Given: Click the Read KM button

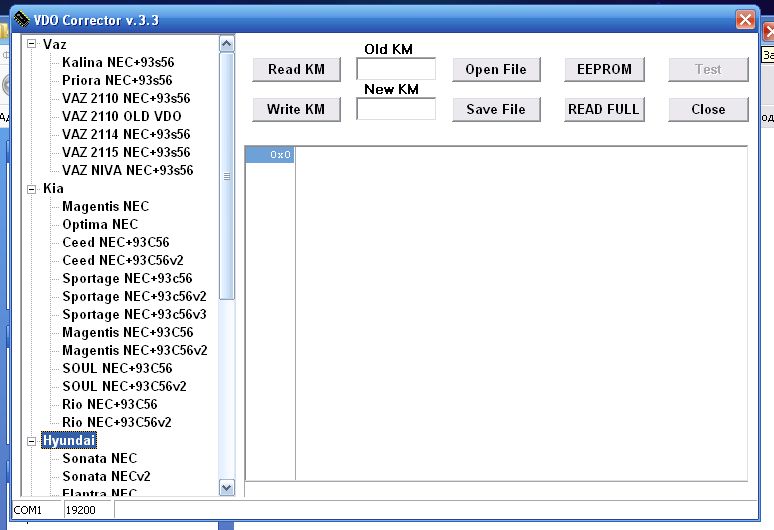Looking at the screenshot, I should 296,70.
